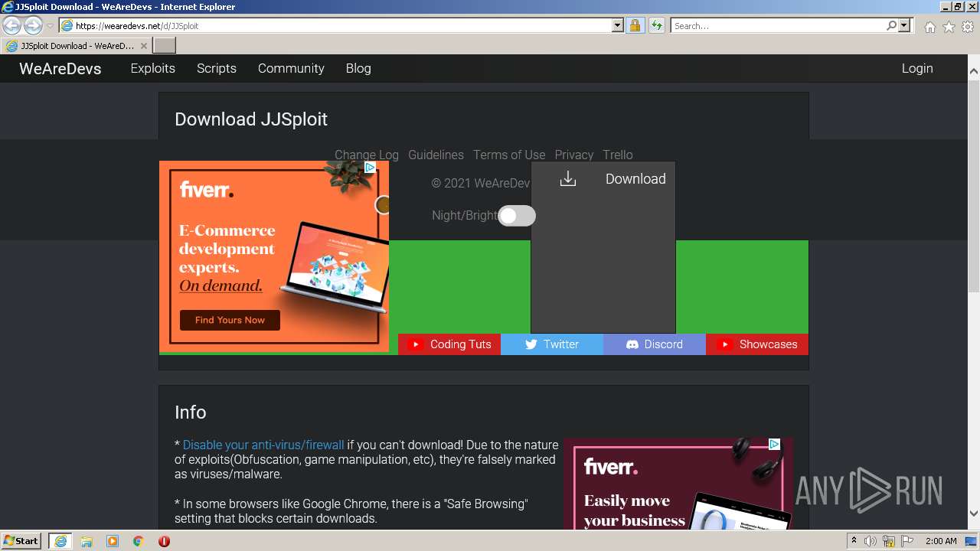Click the Coding Tuts YouTube button

coord(449,344)
